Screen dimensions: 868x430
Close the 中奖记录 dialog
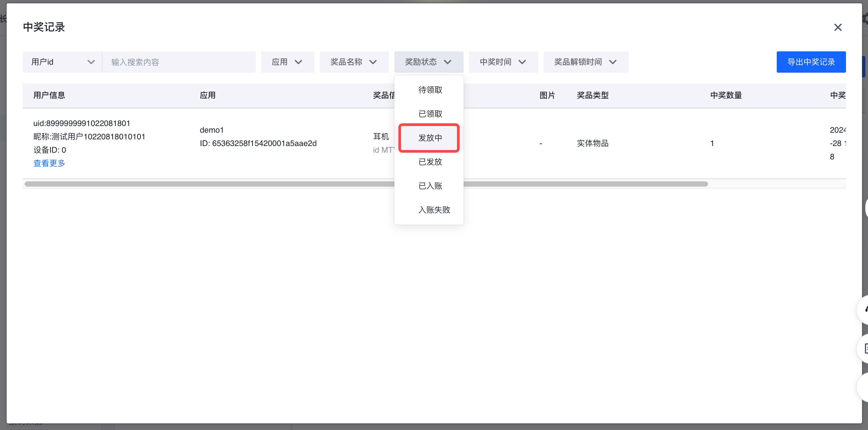click(x=838, y=27)
